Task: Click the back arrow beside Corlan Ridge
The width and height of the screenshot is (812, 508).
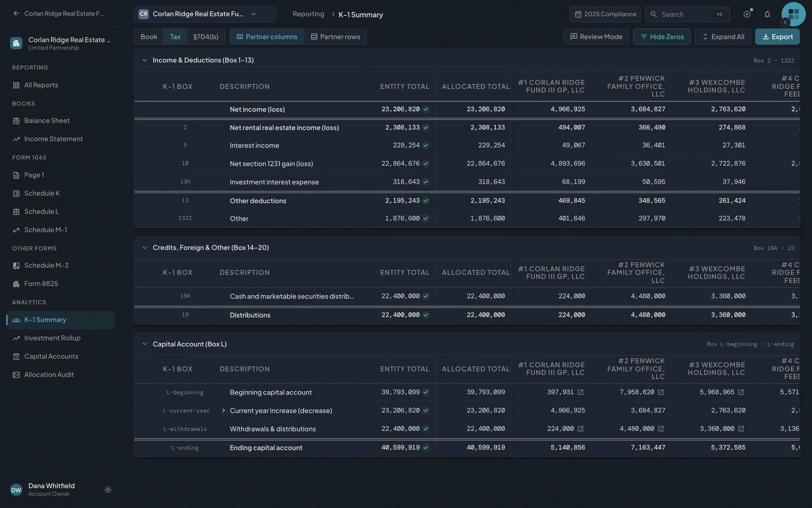Action: click(16, 14)
